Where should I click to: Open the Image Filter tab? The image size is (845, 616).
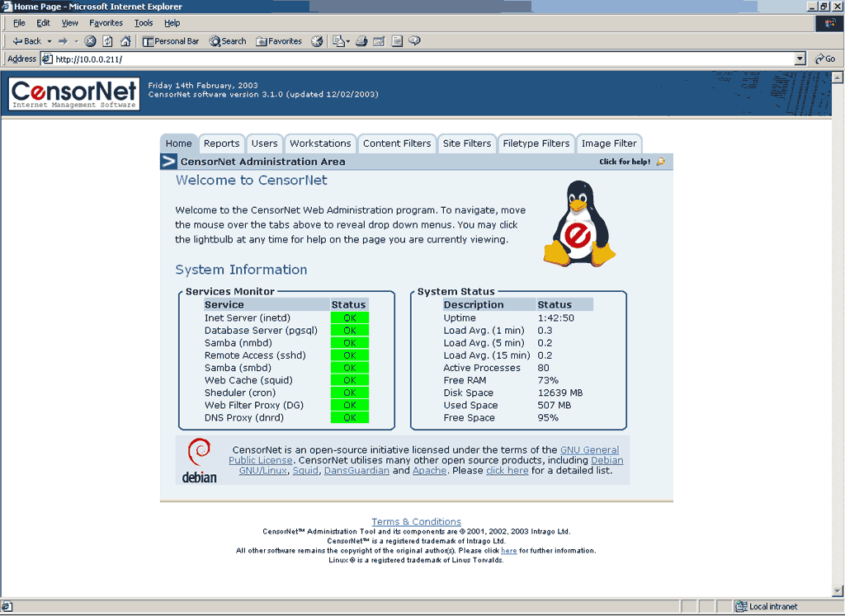(609, 143)
